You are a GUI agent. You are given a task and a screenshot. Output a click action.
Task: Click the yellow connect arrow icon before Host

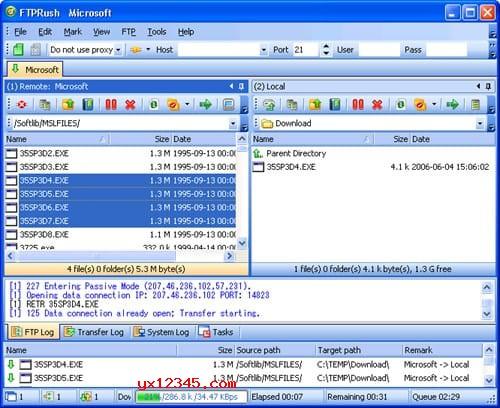136,50
